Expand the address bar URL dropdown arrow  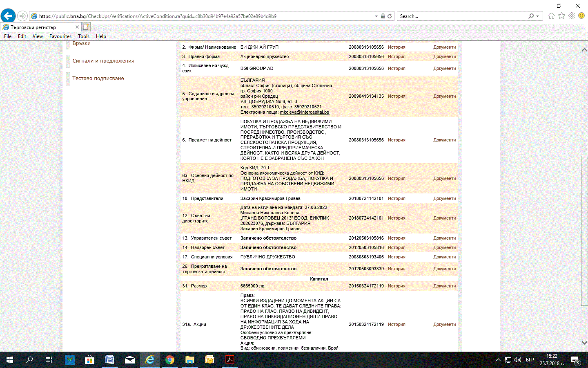pyautogui.click(x=376, y=16)
